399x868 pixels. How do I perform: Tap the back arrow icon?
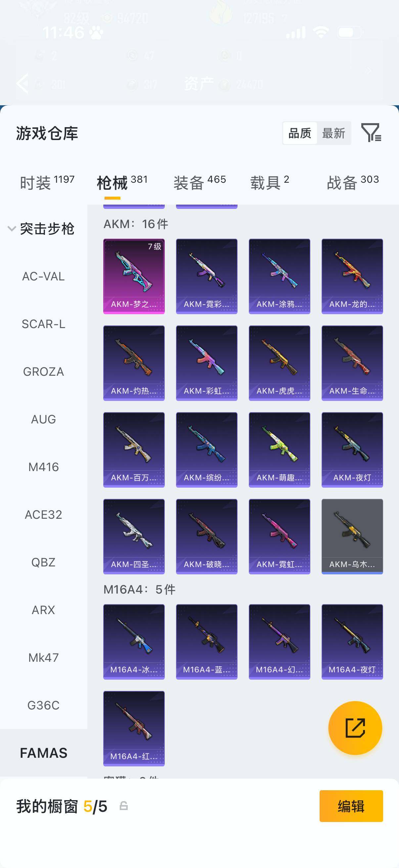point(22,83)
